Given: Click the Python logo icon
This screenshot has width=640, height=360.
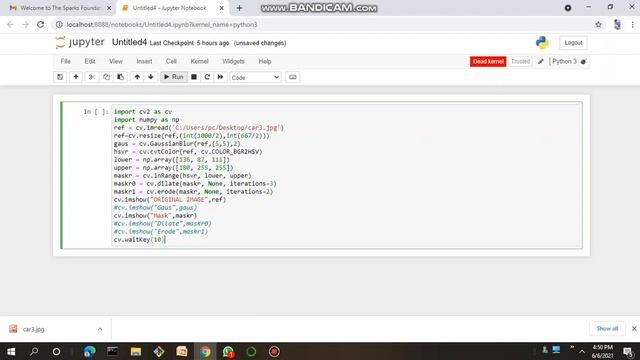Looking at the screenshot, I should pos(542,42).
